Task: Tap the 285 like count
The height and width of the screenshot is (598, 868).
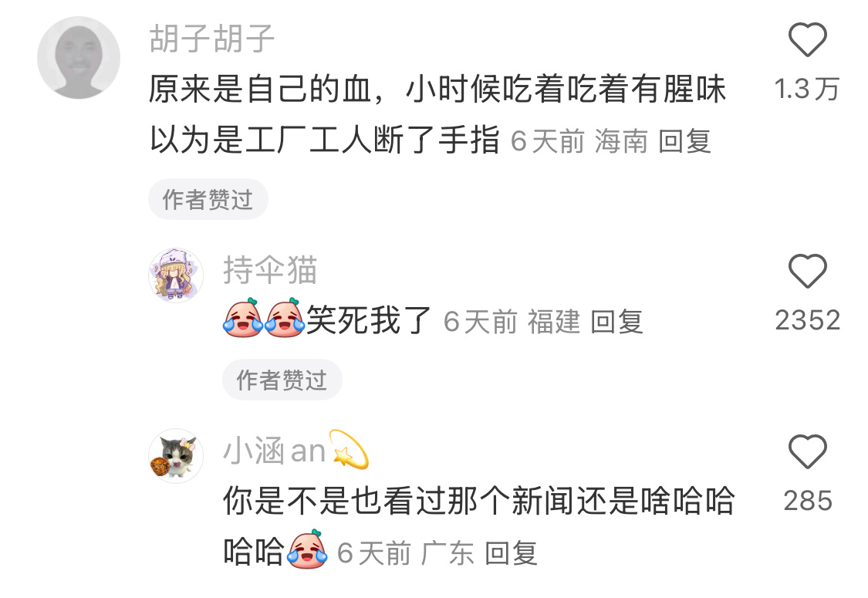Action: [x=807, y=501]
